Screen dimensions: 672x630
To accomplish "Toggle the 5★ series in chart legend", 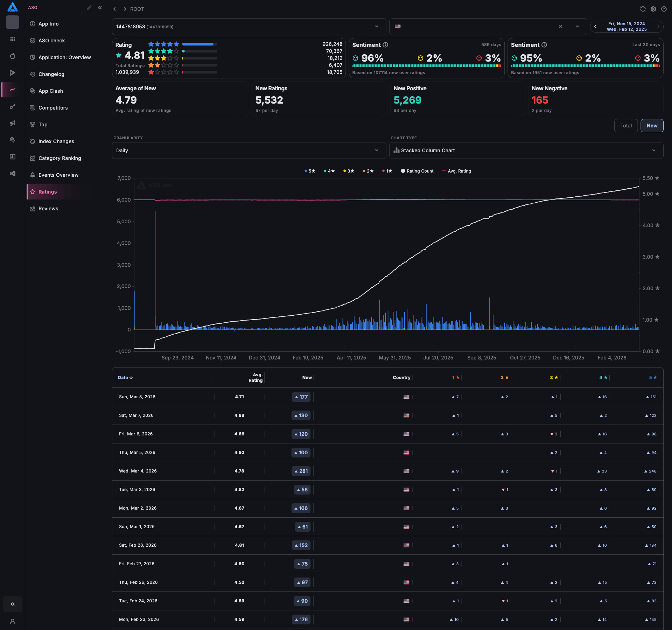I will (310, 171).
